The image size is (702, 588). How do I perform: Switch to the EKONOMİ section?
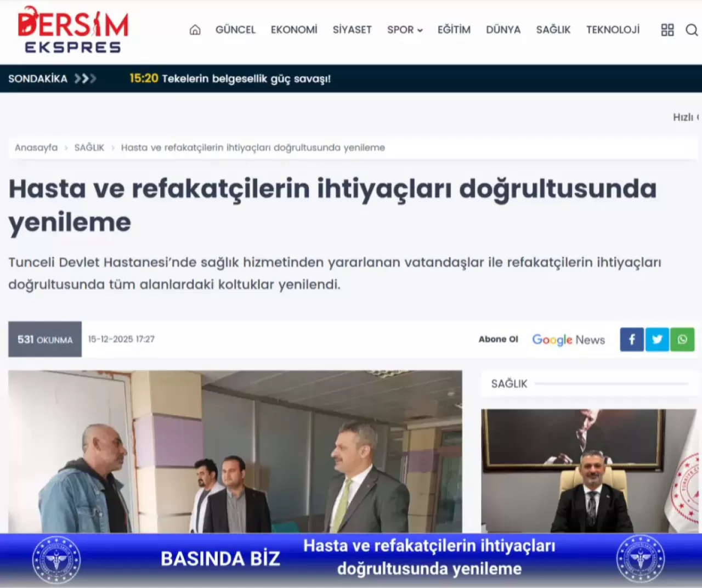[x=294, y=30]
